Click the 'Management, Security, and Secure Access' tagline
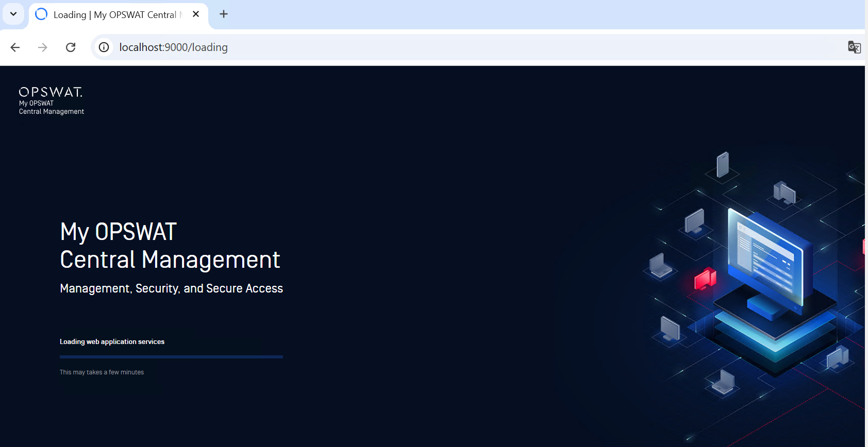This screenshot has height=447, width=868. [x=171, y=288]
